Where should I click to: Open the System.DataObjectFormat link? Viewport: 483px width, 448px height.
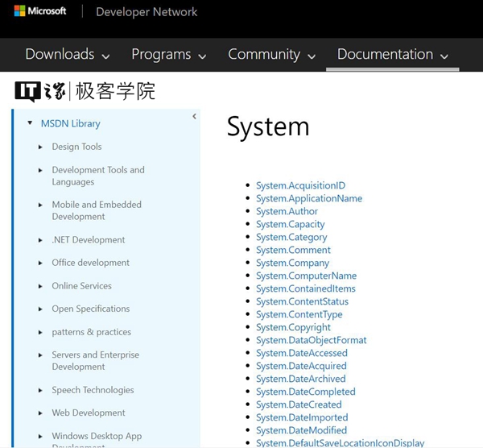[311, 340]
